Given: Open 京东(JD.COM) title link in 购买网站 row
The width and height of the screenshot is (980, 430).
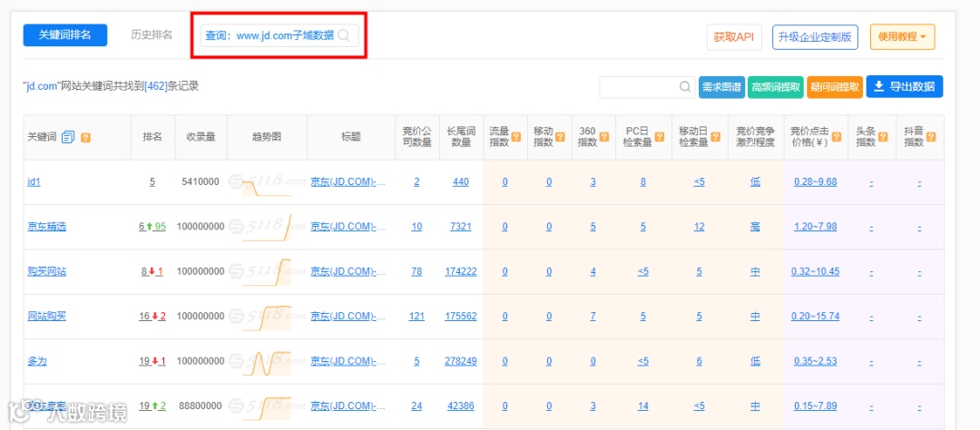Looking at the screenshot, I should click(x=348, y=272).
